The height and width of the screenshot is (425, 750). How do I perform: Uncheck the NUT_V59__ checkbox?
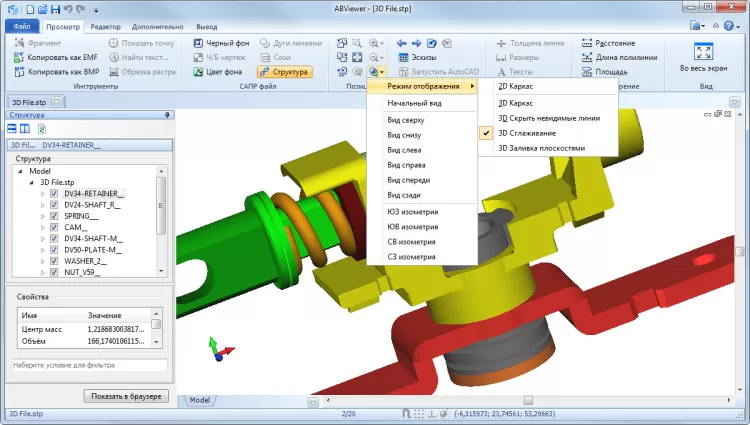[54, 272]
